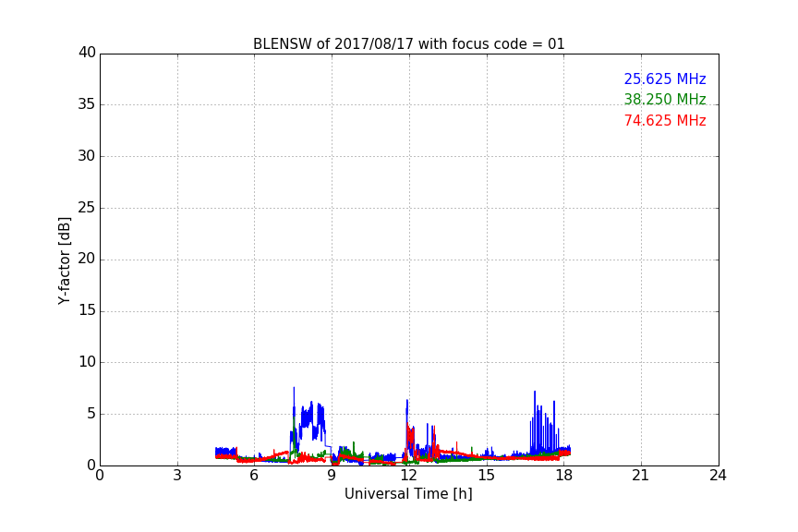Image resolution: width=798 pixels, height=532 pixels.
Task: Click the y-axis tick label 25
Action: [87, 207]
